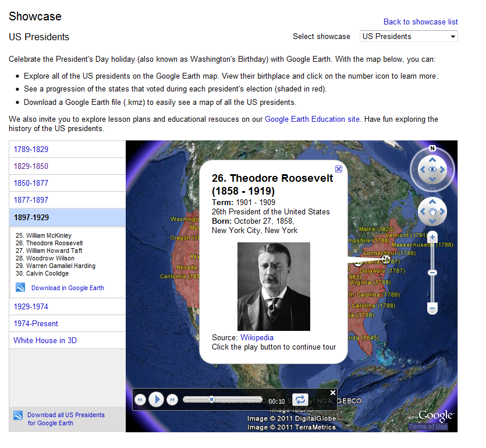Click the N north compass marker

pyautogui.click(x=432, y=149)
